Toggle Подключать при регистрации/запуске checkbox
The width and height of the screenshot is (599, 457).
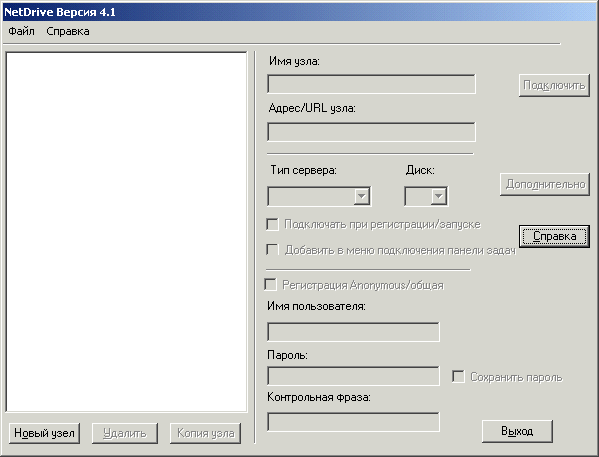coord(272,224)
